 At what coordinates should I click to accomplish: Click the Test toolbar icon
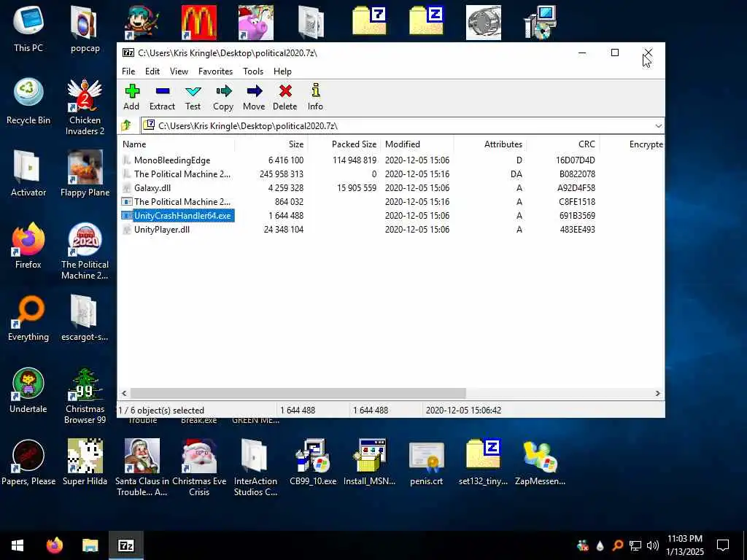193,97
